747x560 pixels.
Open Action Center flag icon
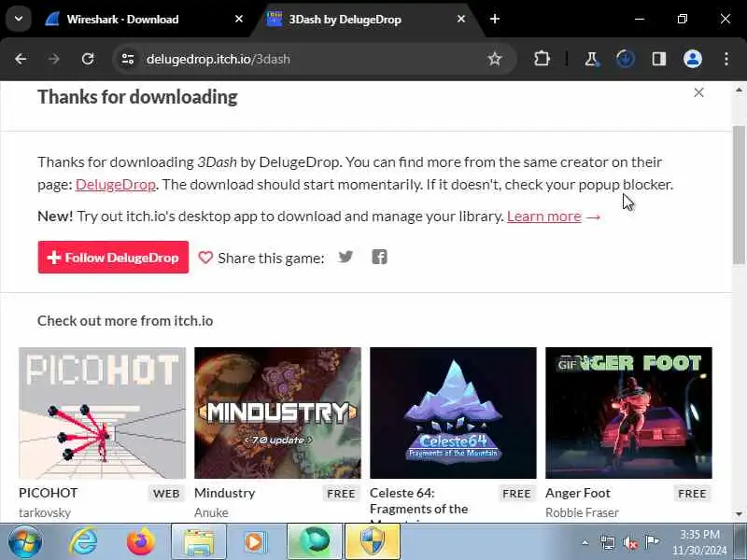[652, 542]
